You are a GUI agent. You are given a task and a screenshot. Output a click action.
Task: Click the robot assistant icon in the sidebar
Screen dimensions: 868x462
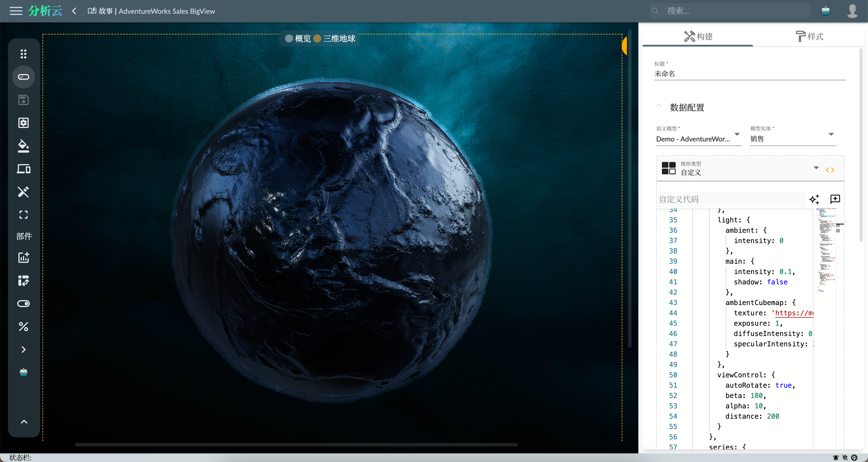tap(23, 372)
